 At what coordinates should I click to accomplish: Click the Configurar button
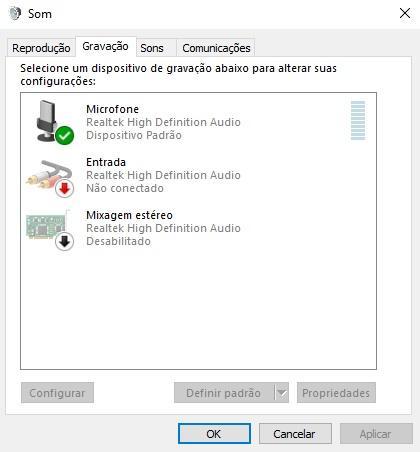click(57, 393)
